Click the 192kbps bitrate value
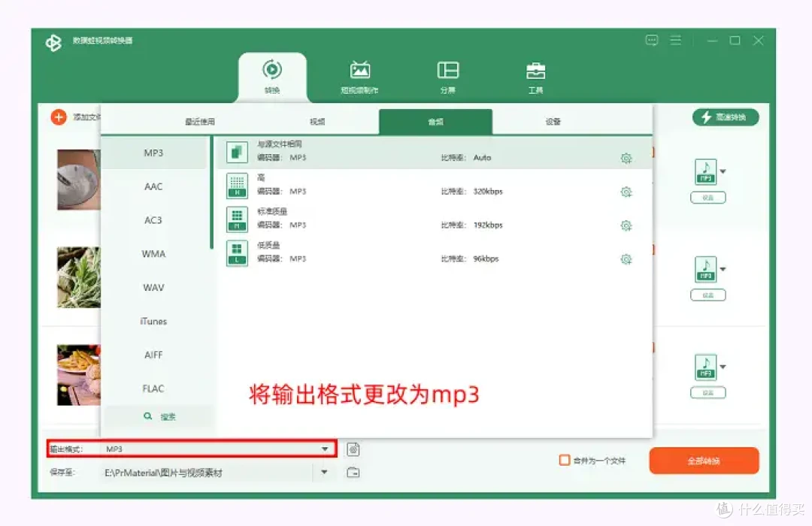The image size is (812, 526). pyautogui.click(x=488, y=225)
